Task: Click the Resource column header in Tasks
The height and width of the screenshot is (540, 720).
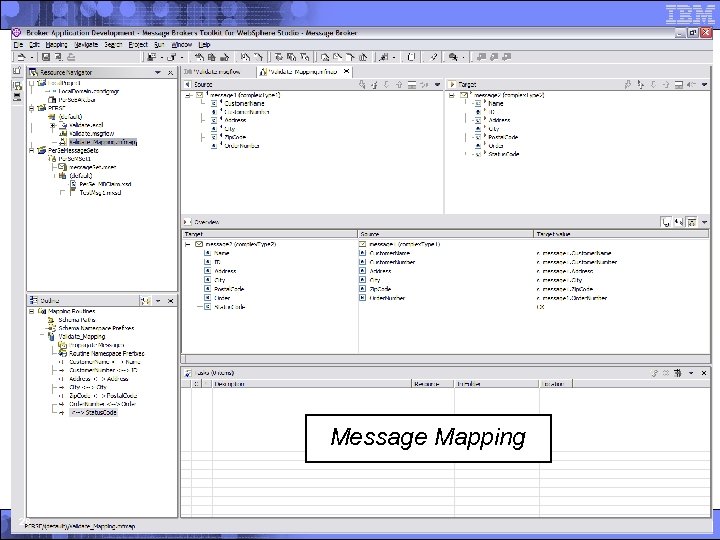Action: pyautogui.click(x=433, y=384)
